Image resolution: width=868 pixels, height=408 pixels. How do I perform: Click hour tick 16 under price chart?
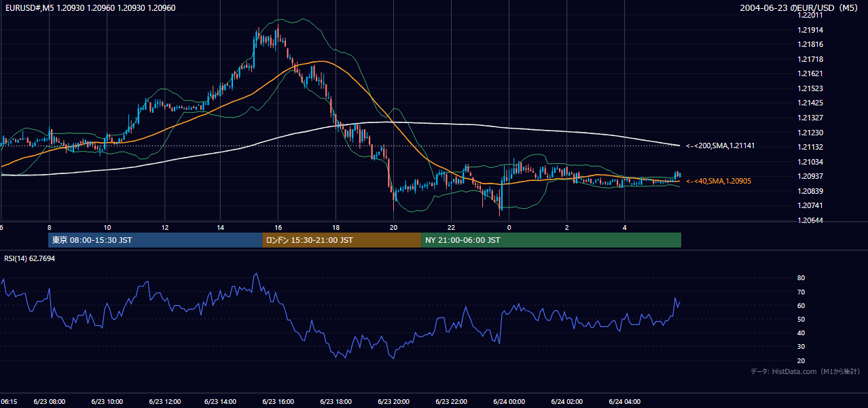278,227
